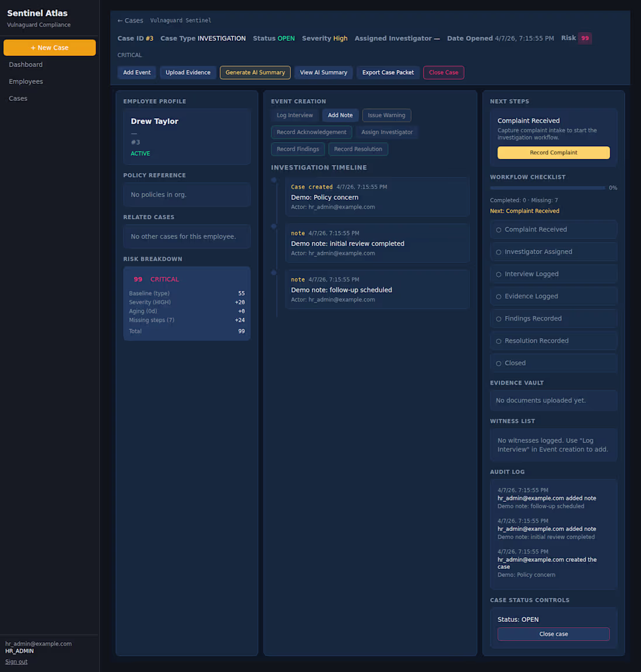This screenshot has width=641, height=672.
Task: Navigate back to Cases list
Action: [130, 20]
